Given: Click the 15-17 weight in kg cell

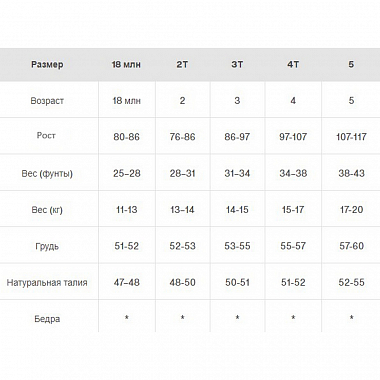Looking at the screenshot, I should (293, 210).
